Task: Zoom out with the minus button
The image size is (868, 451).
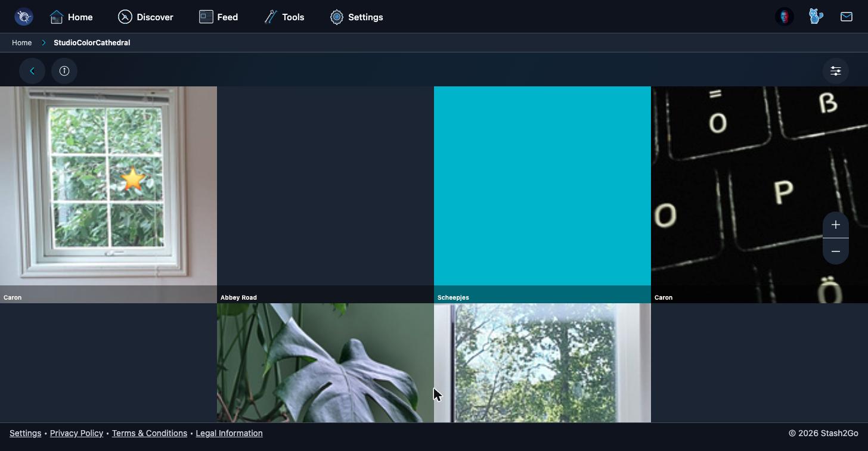Action: coord(836,251)
